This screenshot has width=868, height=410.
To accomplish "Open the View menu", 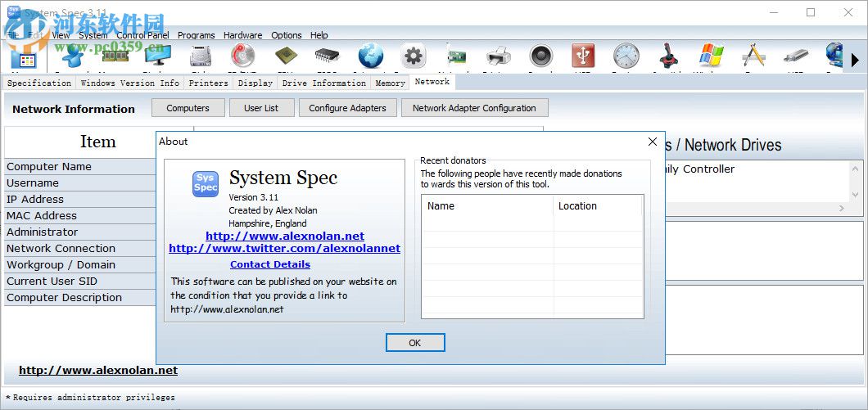I will pyautogui.click(x=61, y=35).
